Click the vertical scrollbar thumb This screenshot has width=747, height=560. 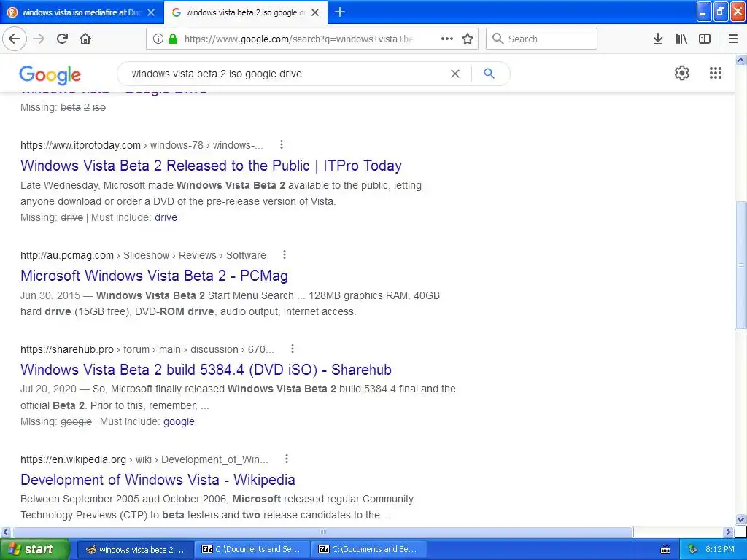pos(741,265)
